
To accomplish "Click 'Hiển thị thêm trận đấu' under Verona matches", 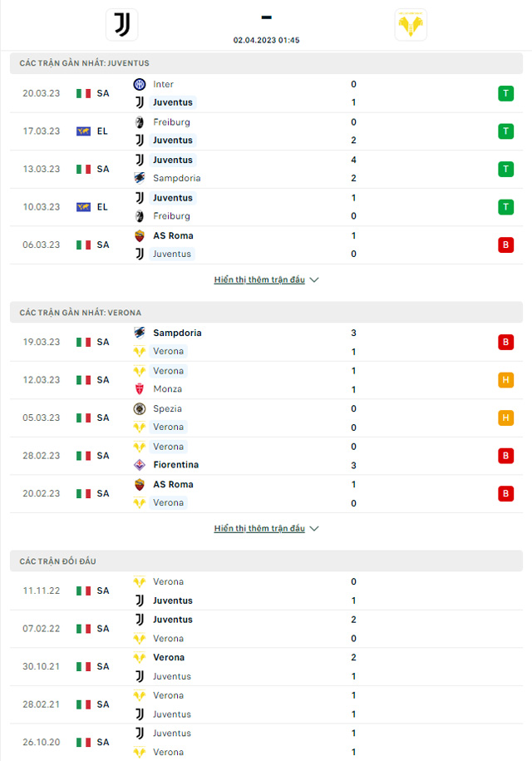I will point(259,529).
